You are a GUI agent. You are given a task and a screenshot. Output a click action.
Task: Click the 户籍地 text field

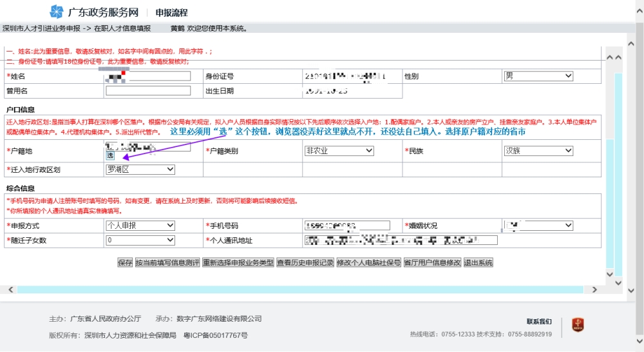[x=148, y=146]
